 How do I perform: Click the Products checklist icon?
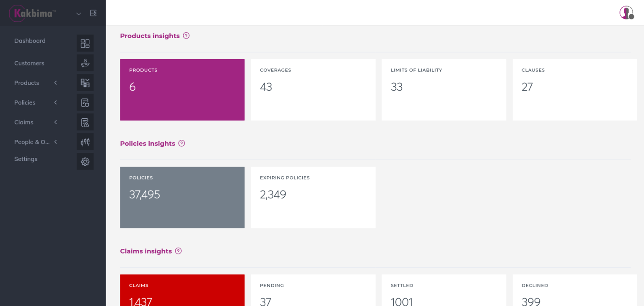[x=85, y=83]
